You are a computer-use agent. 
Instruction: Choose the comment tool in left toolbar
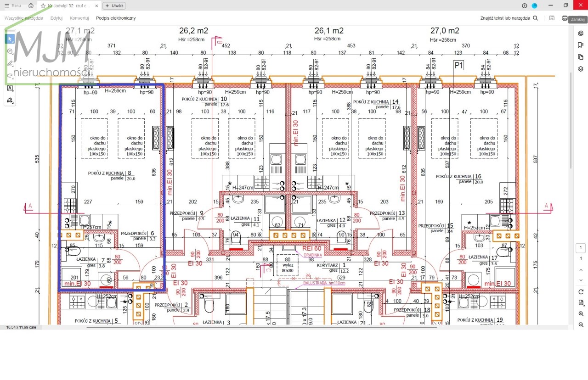[10, 51]
